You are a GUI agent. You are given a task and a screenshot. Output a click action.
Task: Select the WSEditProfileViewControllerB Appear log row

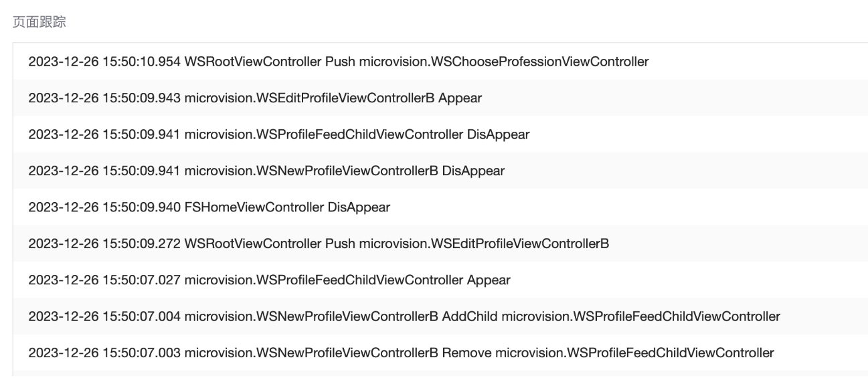[x=255, y=98]
